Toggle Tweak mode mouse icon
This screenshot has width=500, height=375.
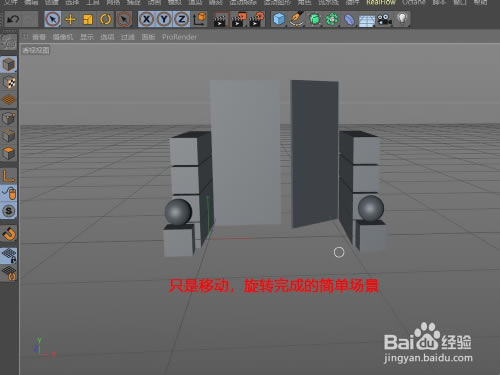[x=9, y=193]
